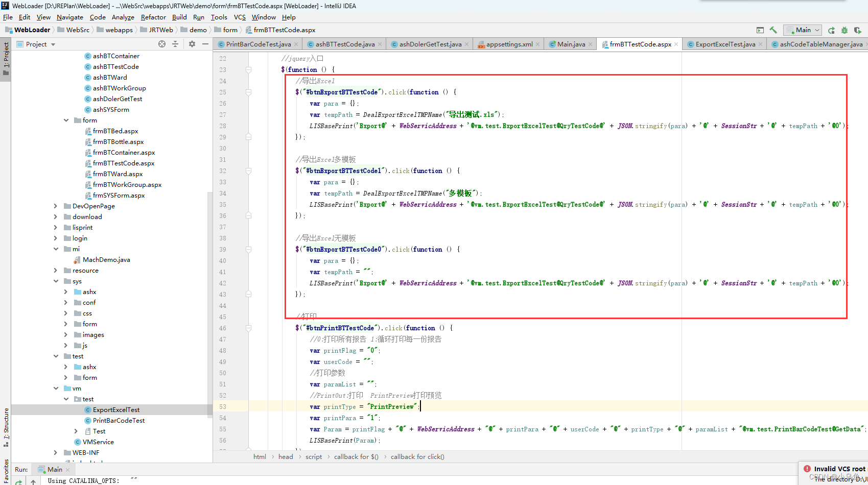The height and width of the screenshot is (485, 868).
Task: Open the VCS menu
Action: pos(240,17)
